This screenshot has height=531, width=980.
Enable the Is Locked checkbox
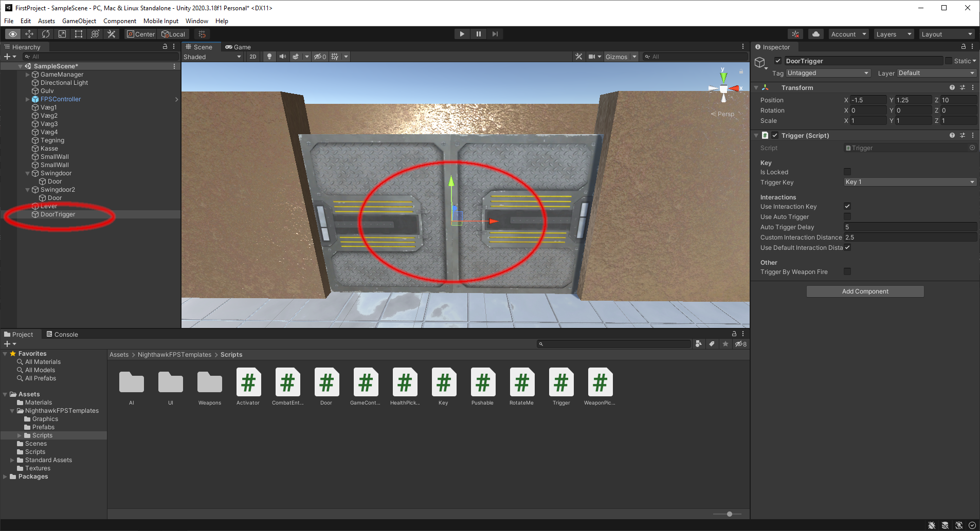[847, 172]
